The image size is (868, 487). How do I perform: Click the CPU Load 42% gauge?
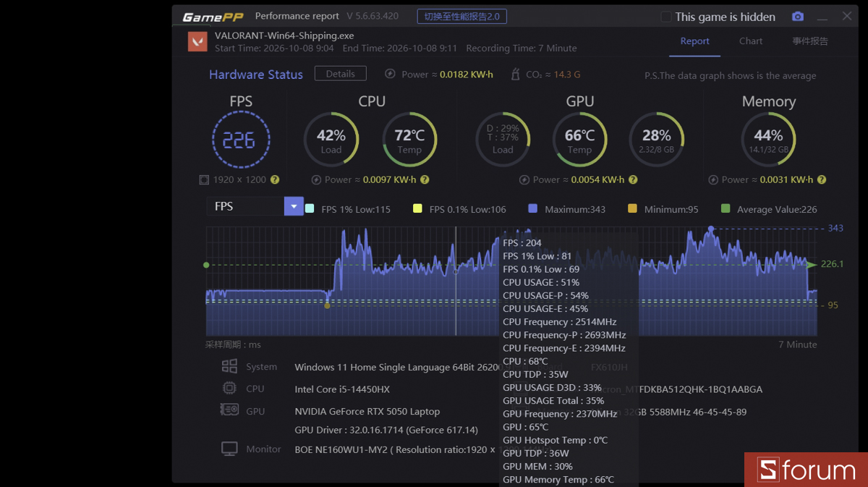(331, 140)
